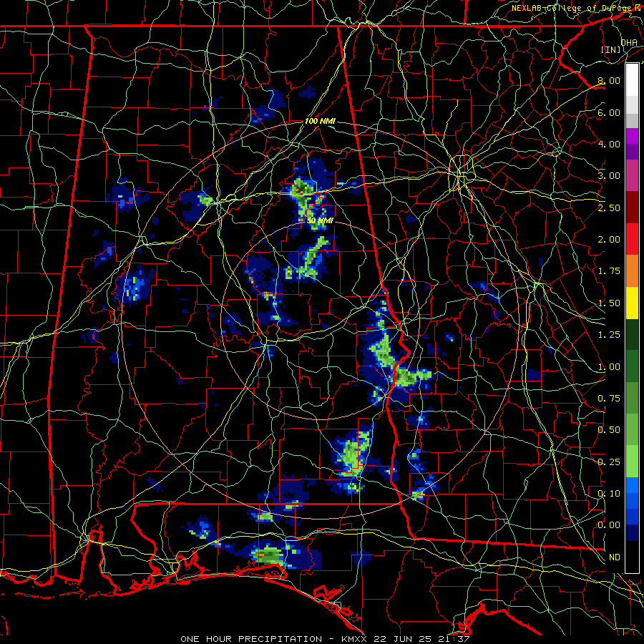Image resolution: width=644 pixels, height=644 pixels.
Task: Click the '1.50' scale label
Action: (x=609, y=303)
